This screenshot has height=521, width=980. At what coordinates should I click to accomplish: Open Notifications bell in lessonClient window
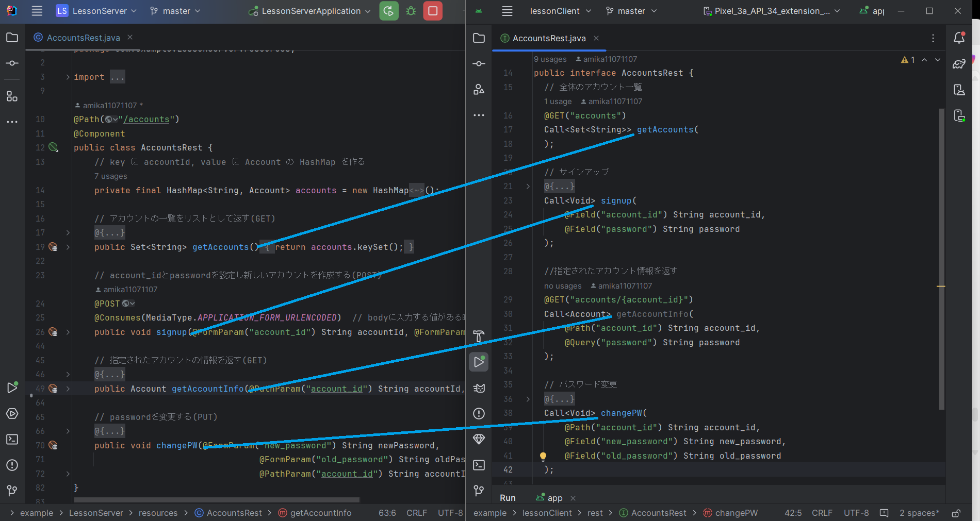(959, 38)
